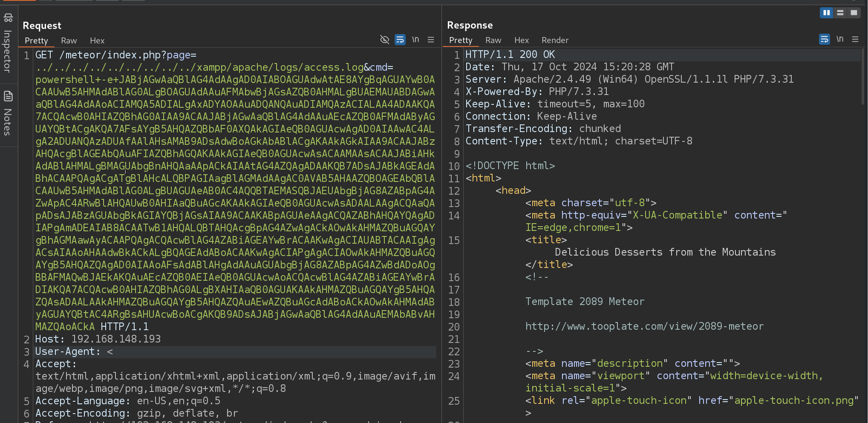
Task: Click the Response panel vertical scrollbar
Action: [x=863, y=77]
